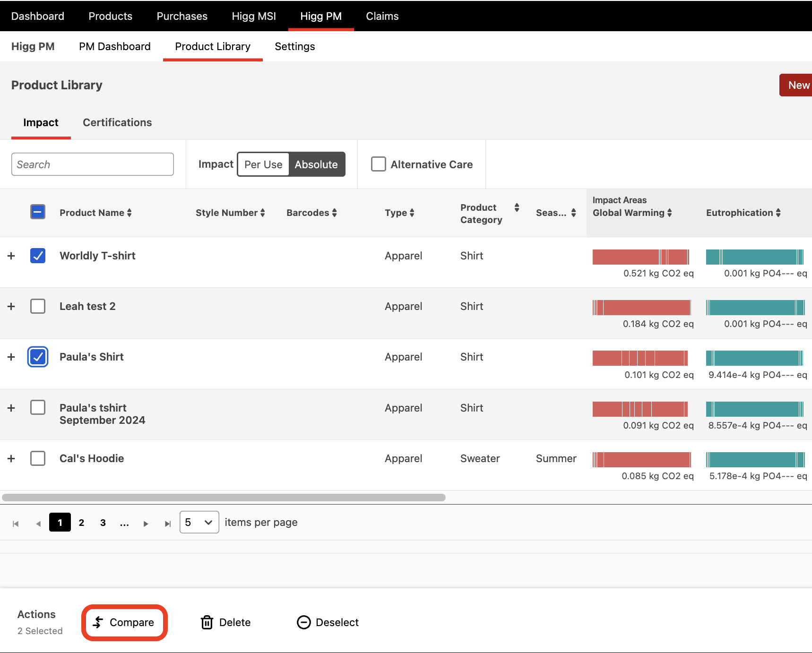Open the items per page dropdown

199,522
